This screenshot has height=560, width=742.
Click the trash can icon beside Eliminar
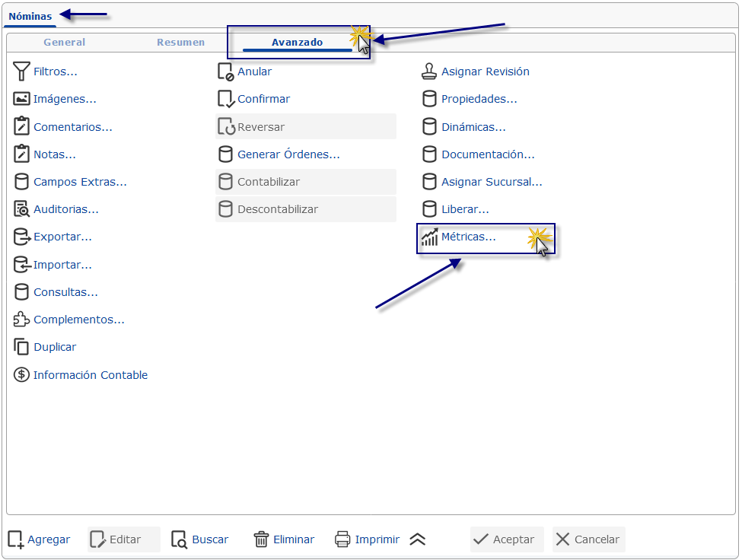click(x=261, y=539)
